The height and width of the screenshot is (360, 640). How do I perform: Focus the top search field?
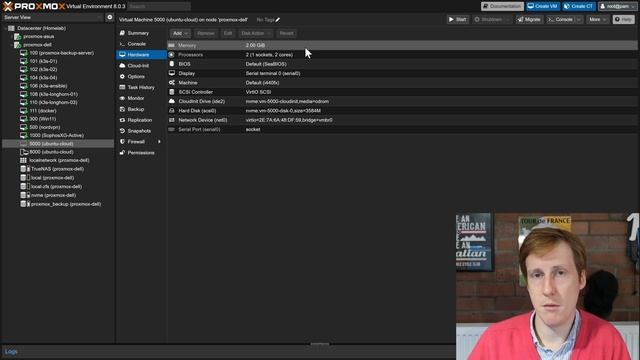[159, 6]
